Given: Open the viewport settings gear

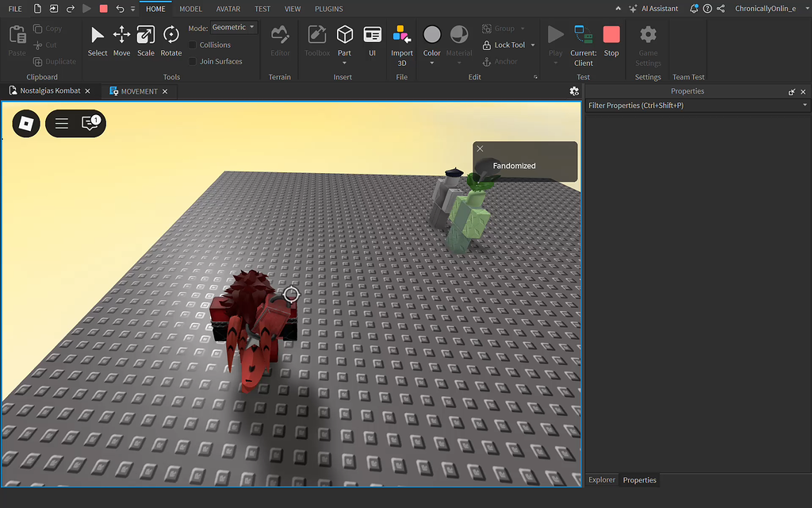Looking at the screenshot, I should coord(574,91).
